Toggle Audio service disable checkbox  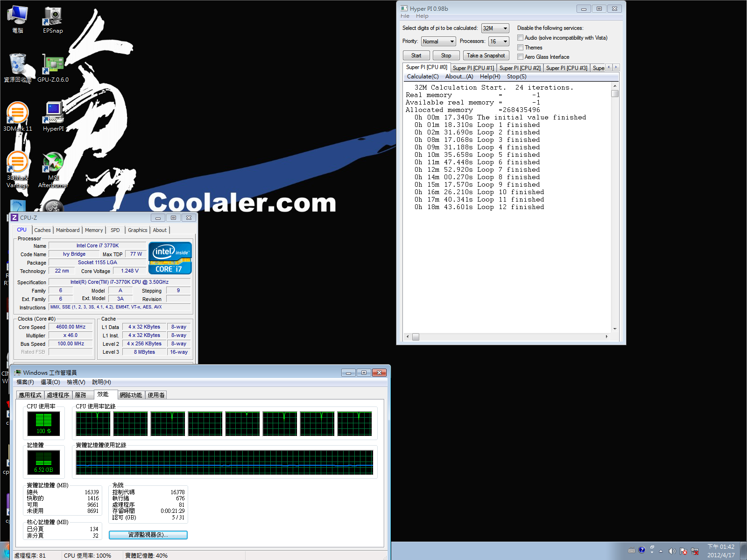point(520,38)
